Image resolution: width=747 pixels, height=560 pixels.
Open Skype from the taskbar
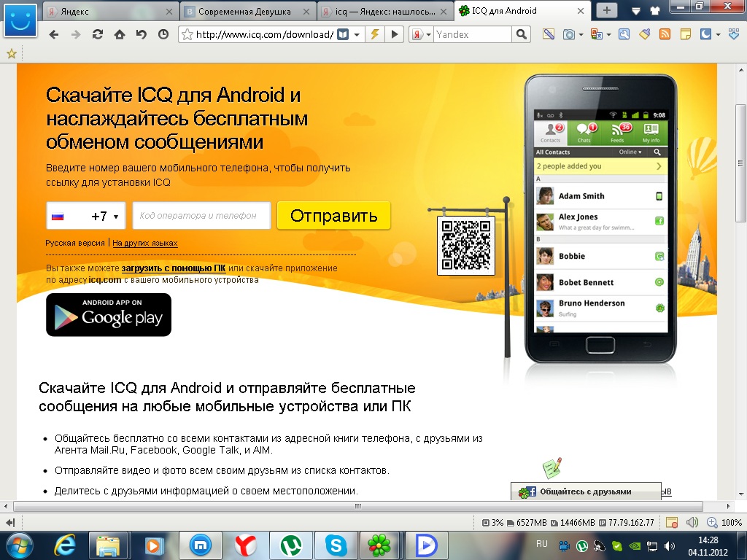[x=336, y=545]
